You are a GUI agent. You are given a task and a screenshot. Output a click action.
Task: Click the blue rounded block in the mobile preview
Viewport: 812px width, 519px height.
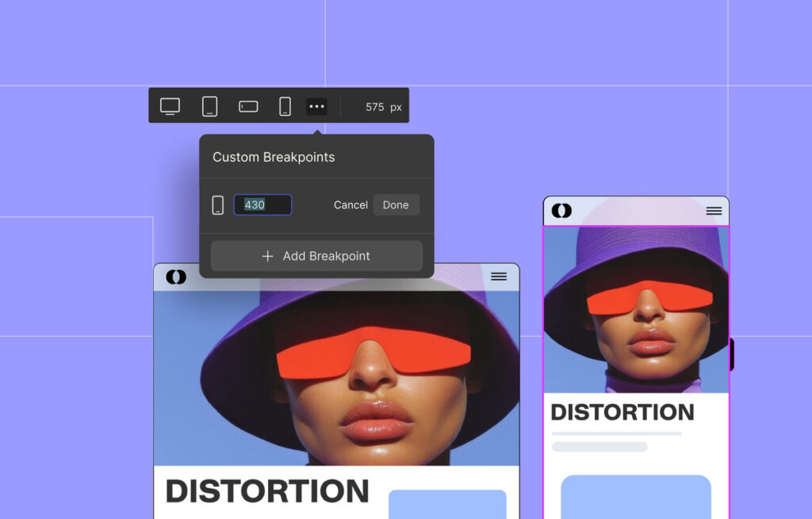tap(636, 497)
